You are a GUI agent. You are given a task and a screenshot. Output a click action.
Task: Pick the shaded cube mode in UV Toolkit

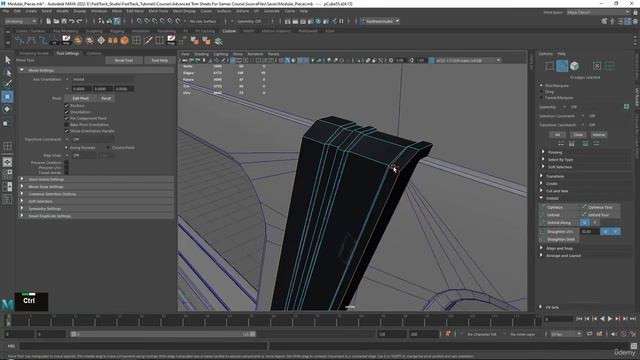tap(574, 66)
